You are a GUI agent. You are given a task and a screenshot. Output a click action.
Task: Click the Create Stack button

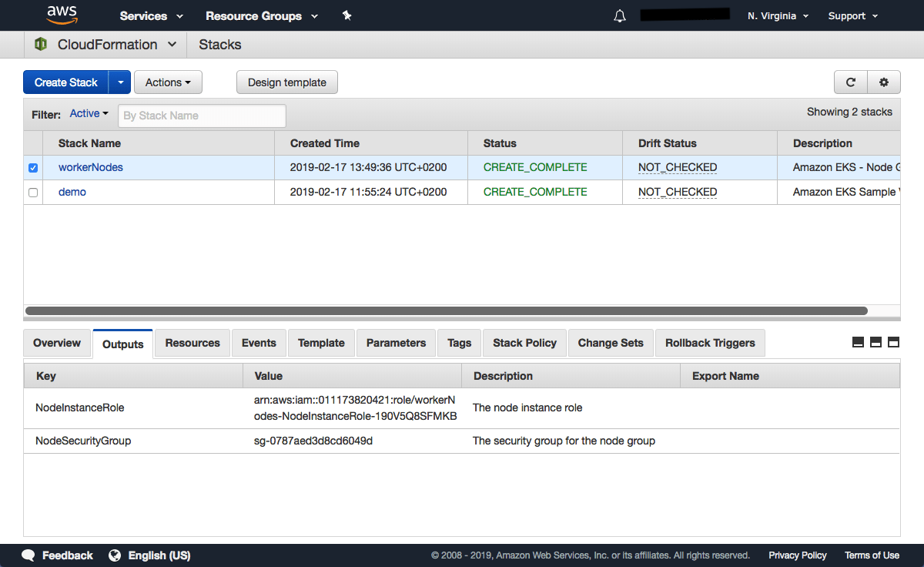pyautogui.click(x=66, y=82)
